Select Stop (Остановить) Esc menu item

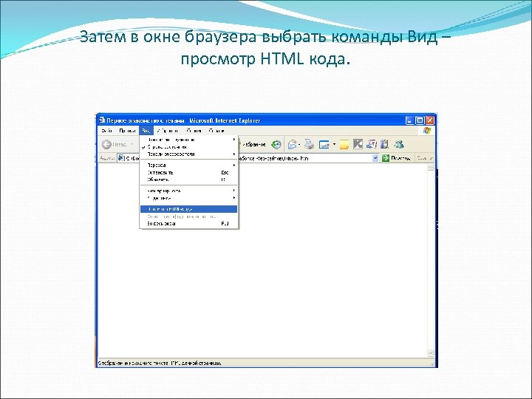tap(189, 172)
